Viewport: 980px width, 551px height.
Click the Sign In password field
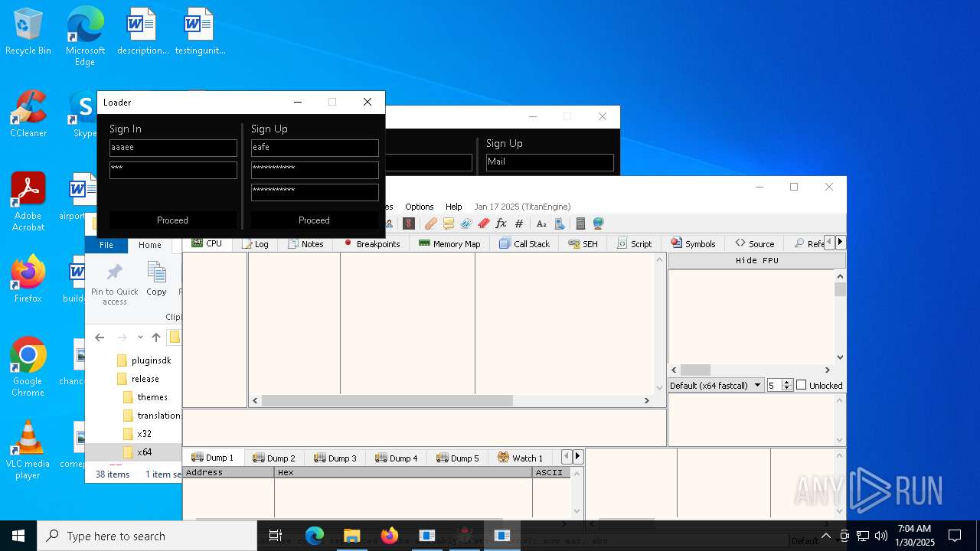173,170
